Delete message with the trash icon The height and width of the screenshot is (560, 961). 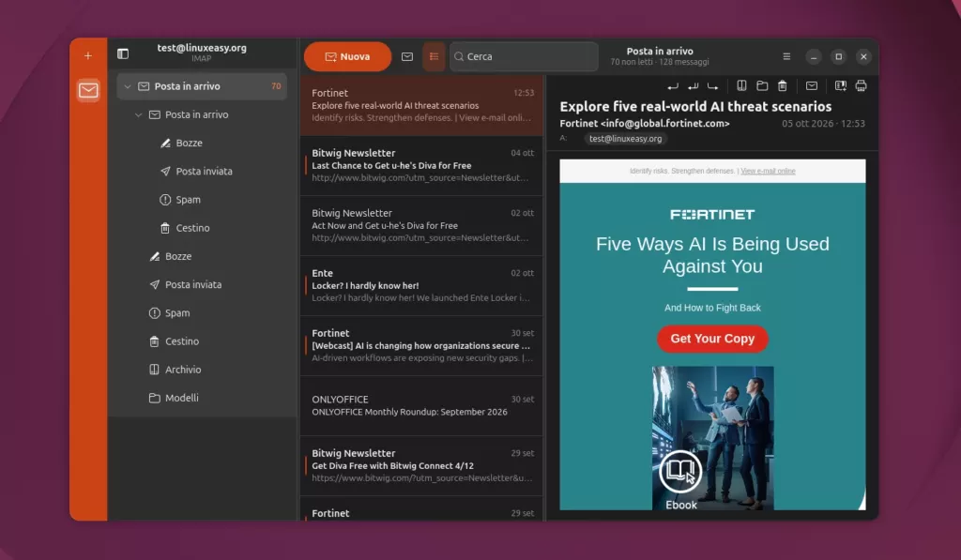tap(782, 85)
